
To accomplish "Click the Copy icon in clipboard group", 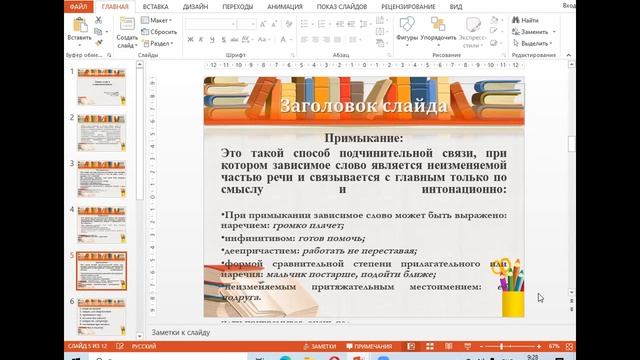I will 98,31.
